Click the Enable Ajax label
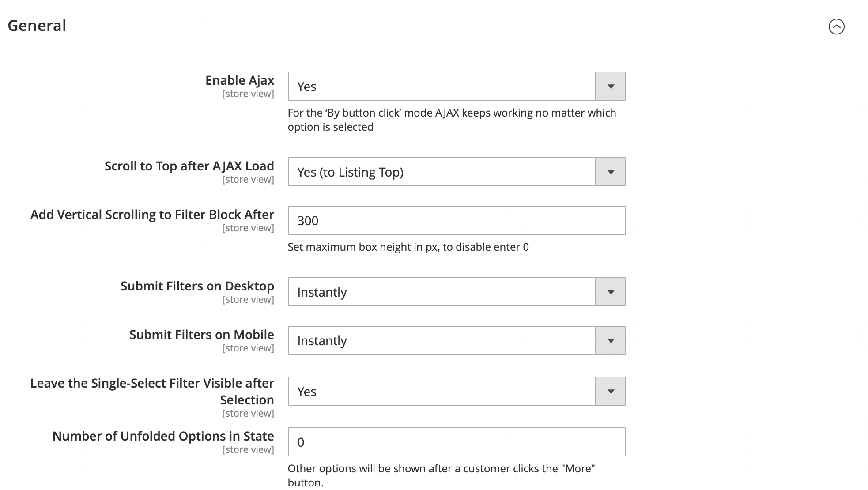Screen dimensions: 868x490 point(240,80)
